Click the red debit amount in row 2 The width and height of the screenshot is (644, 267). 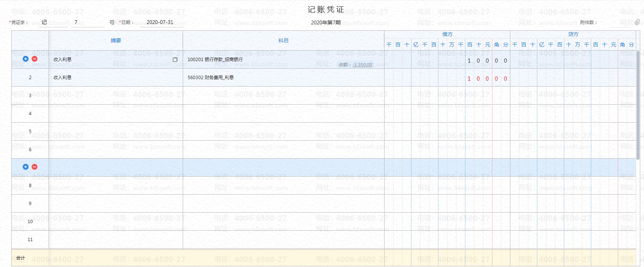[x=487, y=79]
